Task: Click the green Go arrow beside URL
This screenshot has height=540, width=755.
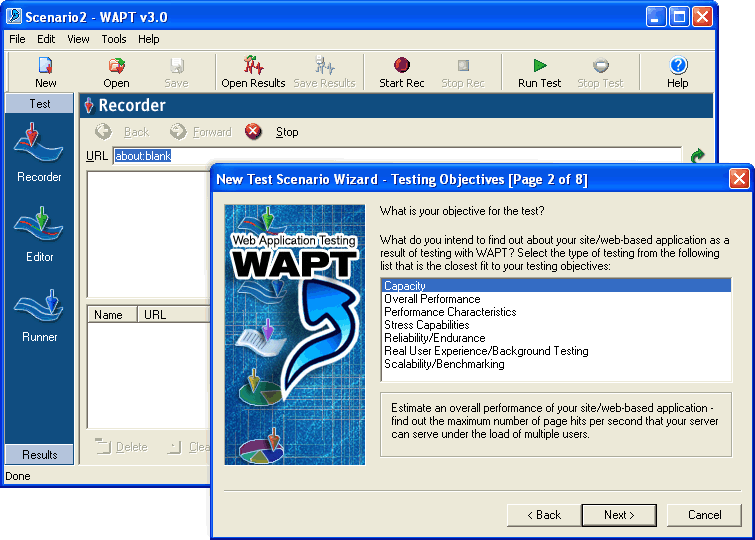Action: click(x=698, y=156)
